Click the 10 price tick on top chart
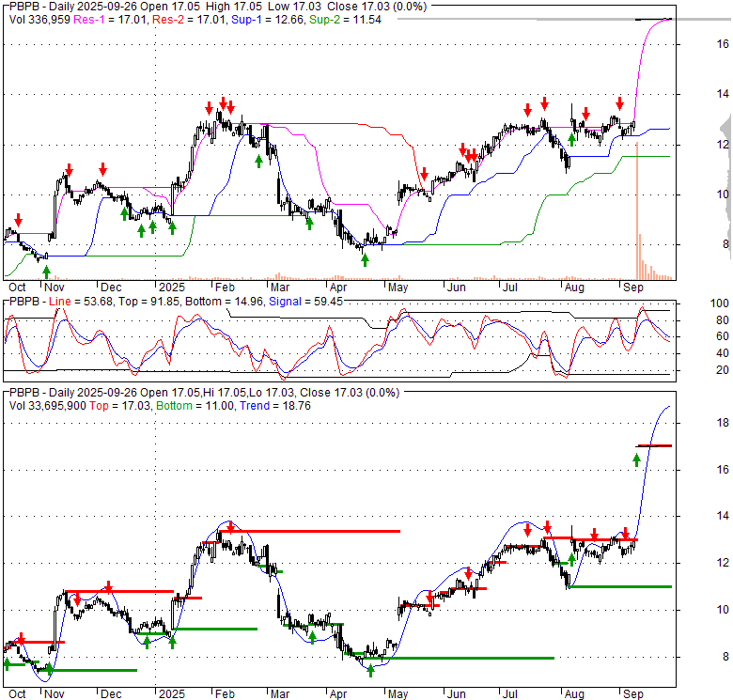The height and width of the screenshot is (700, 733). tap(723, 194)
